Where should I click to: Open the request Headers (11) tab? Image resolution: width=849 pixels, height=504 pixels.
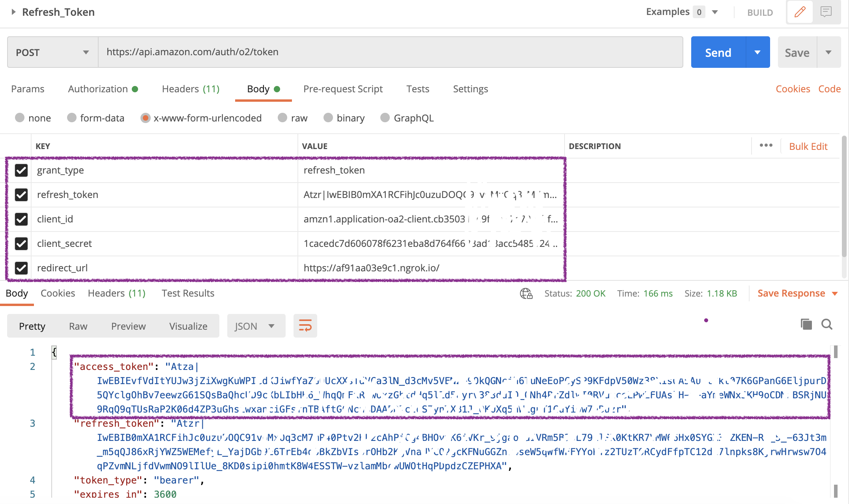(191, 89)
